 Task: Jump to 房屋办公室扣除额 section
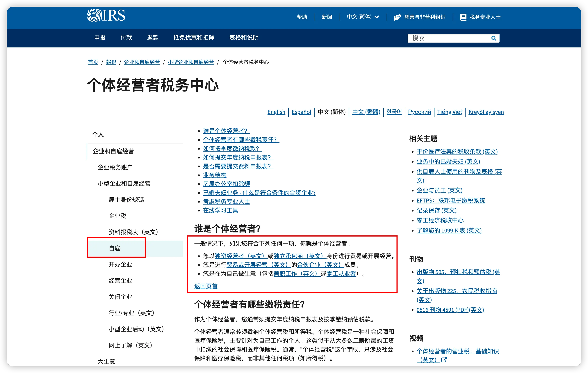[x=226, y=184]
